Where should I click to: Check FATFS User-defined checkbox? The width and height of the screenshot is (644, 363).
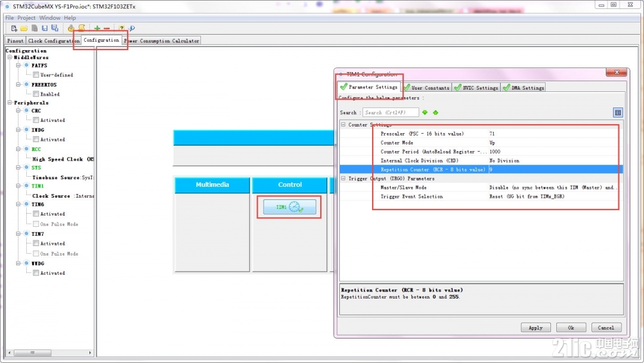(x=36, y=75)
